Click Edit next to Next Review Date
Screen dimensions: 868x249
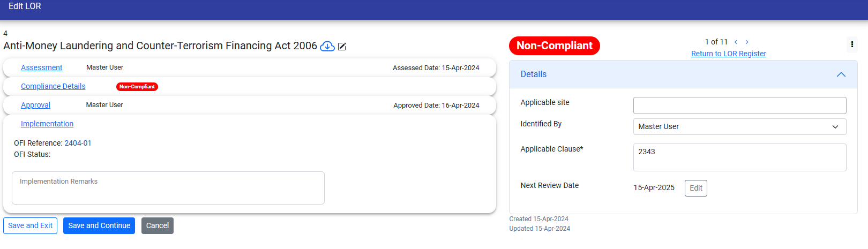click(695, 188)
